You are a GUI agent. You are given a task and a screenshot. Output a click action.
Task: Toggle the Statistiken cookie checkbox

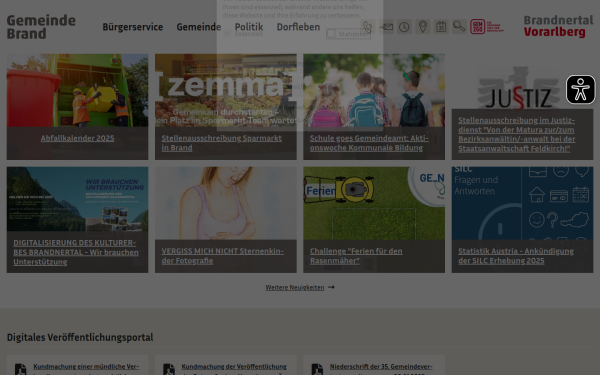pos(331,34)
